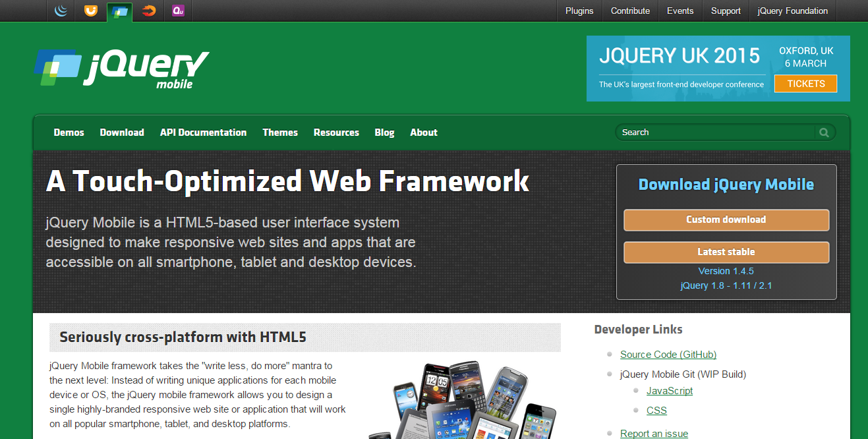Open the JavaScript WIP build link

[x=670, y=391]
